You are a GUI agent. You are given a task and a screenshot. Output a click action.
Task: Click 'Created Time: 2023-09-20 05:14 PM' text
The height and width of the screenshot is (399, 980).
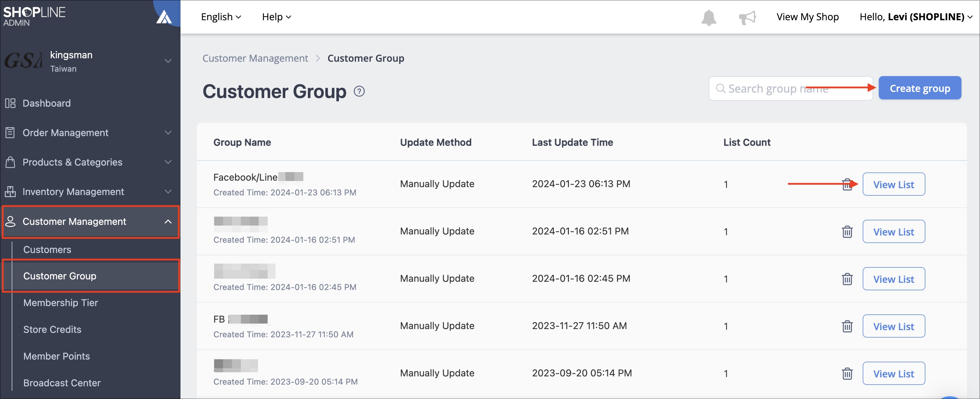[285, 382]
